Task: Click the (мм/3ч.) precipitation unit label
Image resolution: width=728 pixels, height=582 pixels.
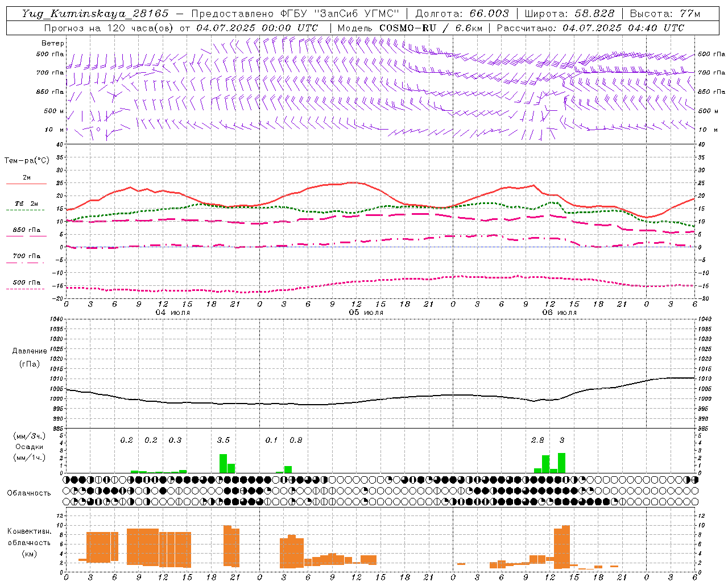Action: tap(30, 436)
